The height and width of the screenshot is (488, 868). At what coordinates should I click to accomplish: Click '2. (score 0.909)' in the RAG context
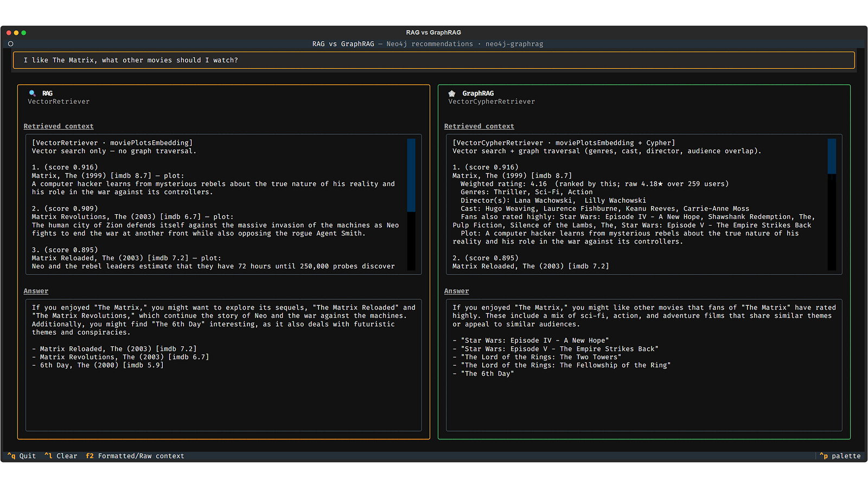[x=65, y=209]
